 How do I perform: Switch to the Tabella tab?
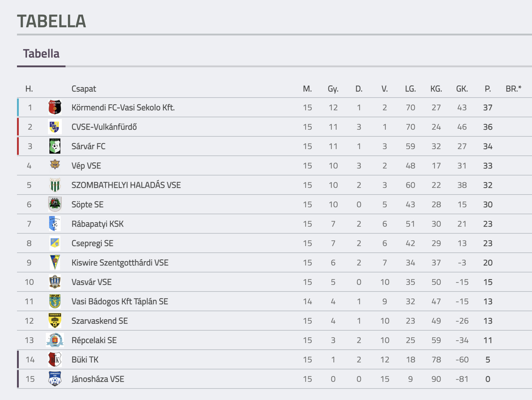click(41, 54)
